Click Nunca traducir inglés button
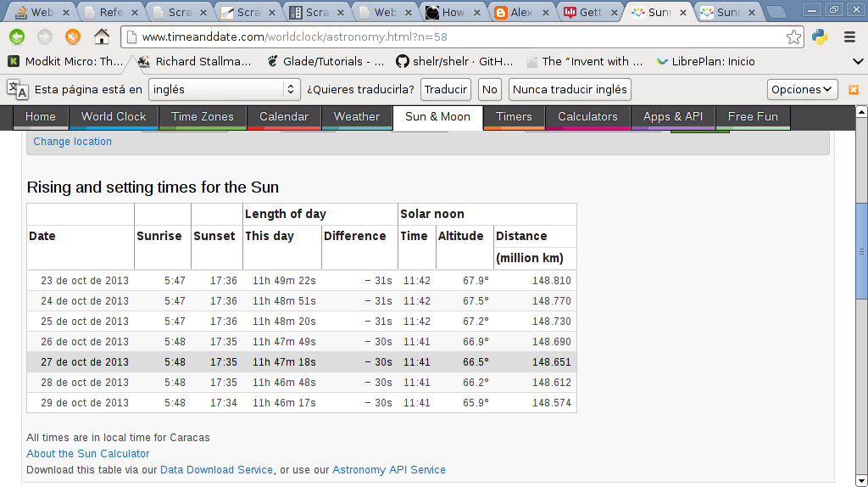The image size is (868, 487). click(x=570, y=89)
